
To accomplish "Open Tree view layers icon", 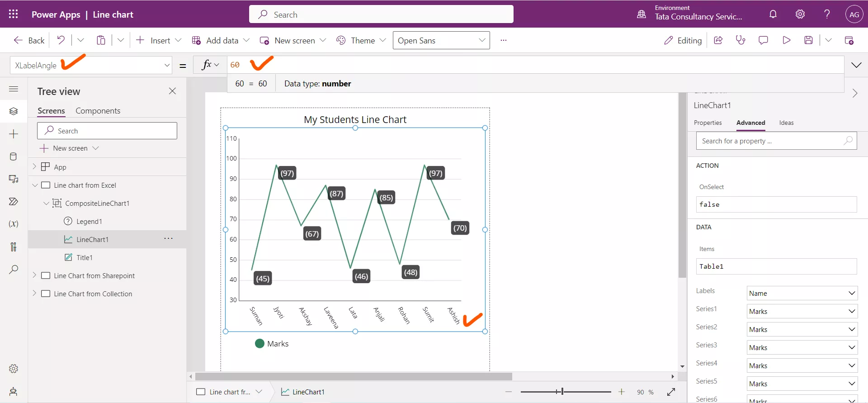I will coord(14,111).
